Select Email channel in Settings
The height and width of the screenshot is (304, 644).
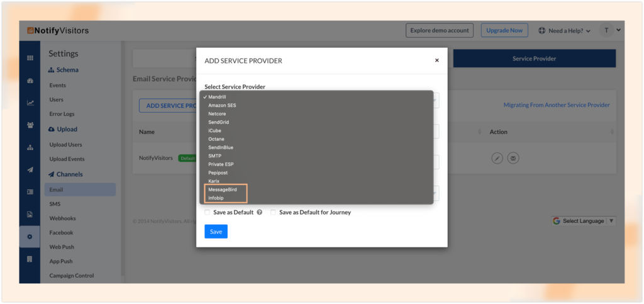(x=80, y=189)
